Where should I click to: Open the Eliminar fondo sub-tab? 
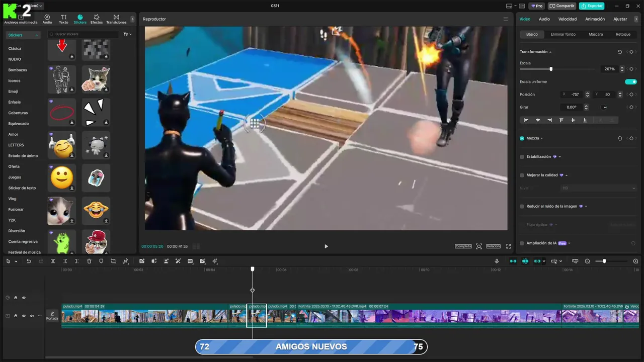point(563,34)
